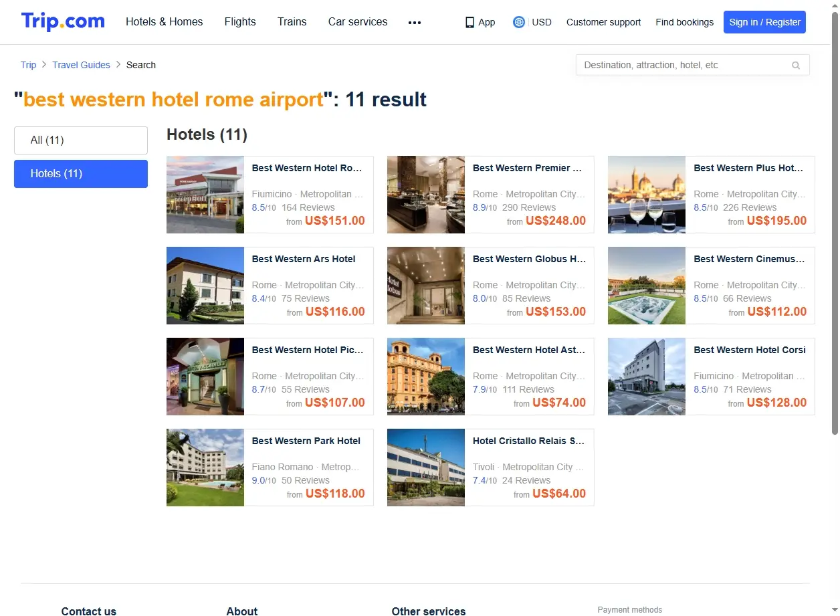The height and width of the screenshot is (616, 840).
Task: Click Best Western Ars Hotel image
Action: click(x=205, y=286)
